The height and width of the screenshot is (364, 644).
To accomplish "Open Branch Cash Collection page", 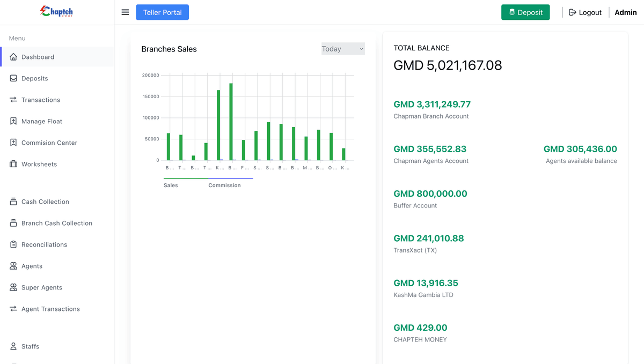I will tap(56, 223).
